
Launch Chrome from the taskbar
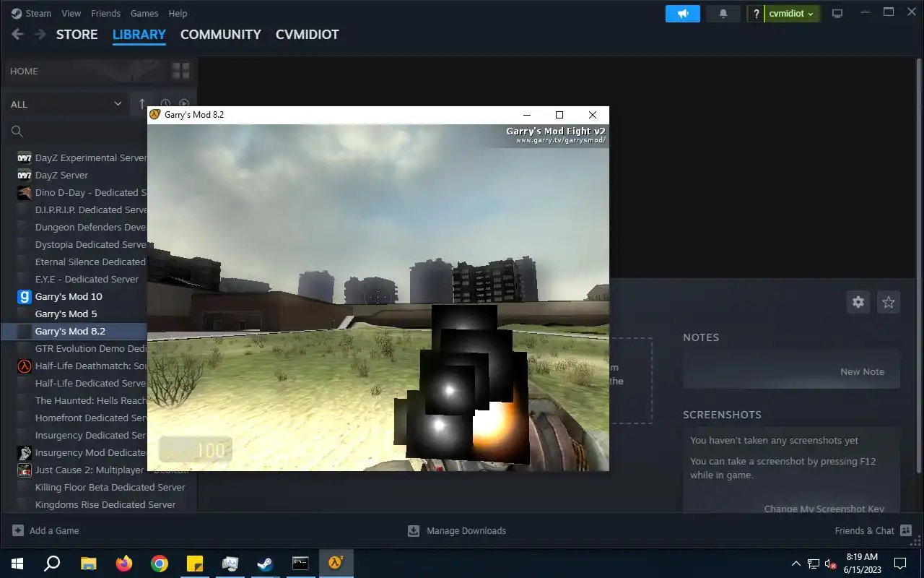click(x=159, y=564)
